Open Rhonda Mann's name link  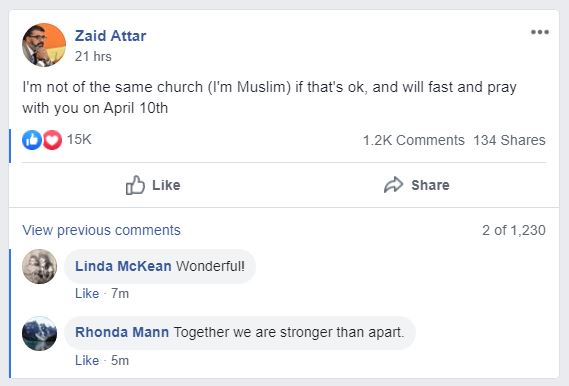[x=122, y=332]
